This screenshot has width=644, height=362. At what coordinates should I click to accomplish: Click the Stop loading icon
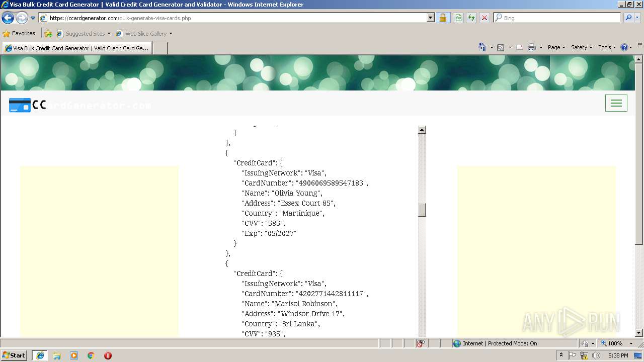coord(485,18)
